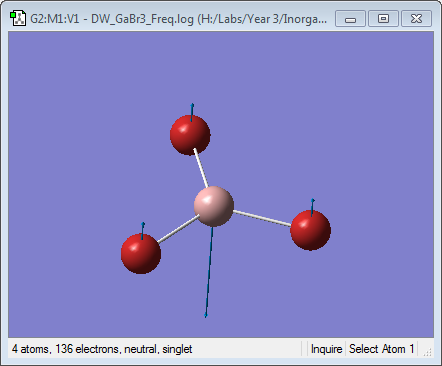Viewport: 442px width, 366px height.
Task: Close the DW_GaBr3_Freq.log window
Action: [416, 19]
